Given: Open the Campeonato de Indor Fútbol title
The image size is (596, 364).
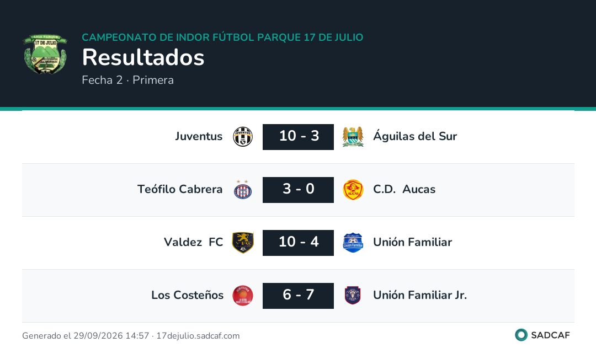Looking at the screenshot, I should point(222,38).
